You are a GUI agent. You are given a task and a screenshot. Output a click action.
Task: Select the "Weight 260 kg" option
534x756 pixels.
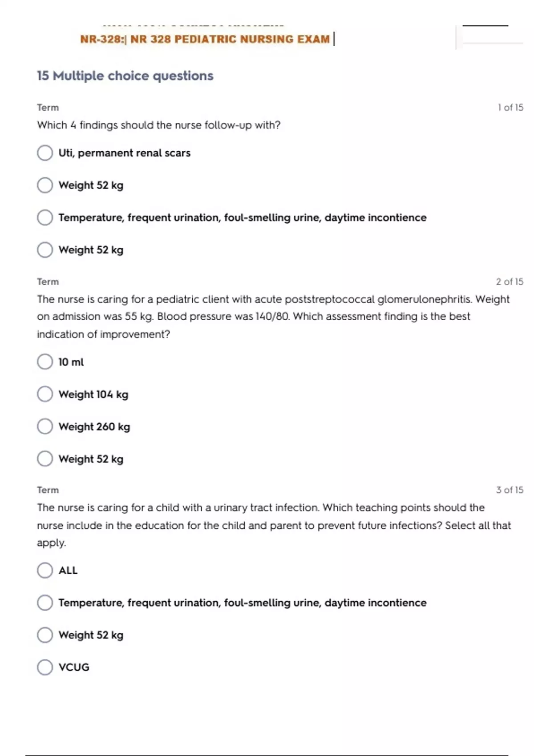click(x=45, y=426)
